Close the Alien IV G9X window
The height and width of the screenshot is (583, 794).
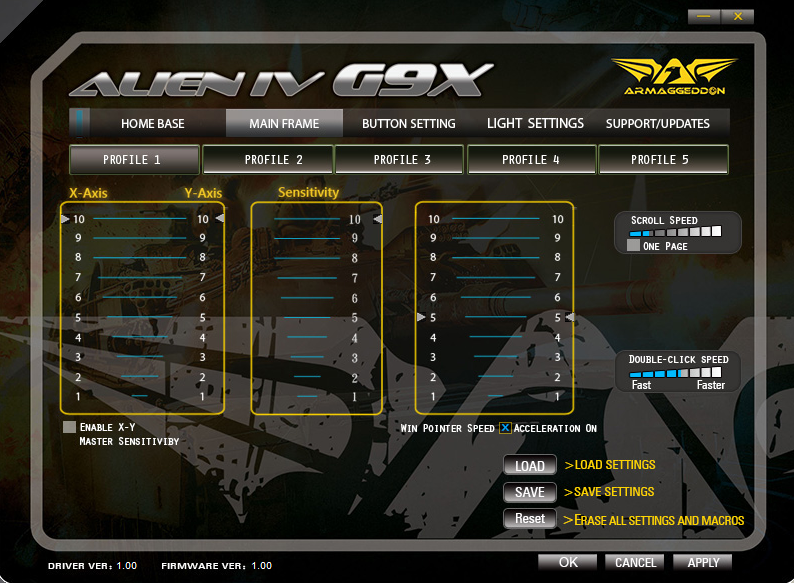[x=737, y=17]
